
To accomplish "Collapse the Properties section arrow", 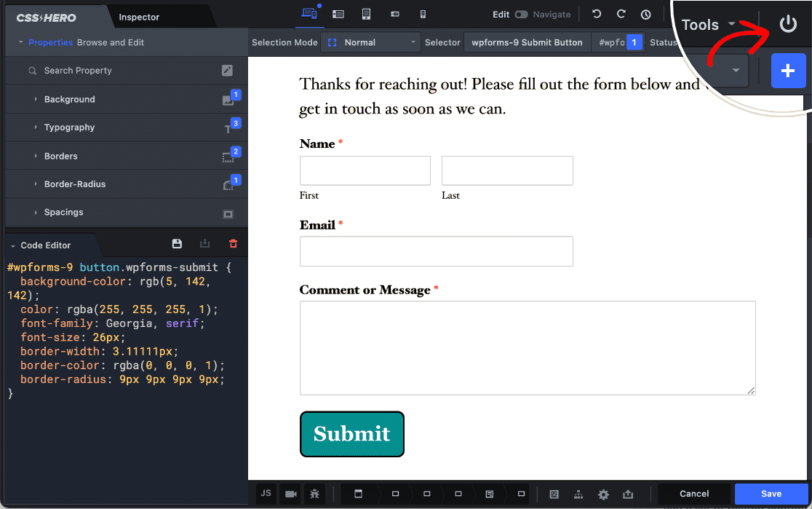I will pos(20,42).
